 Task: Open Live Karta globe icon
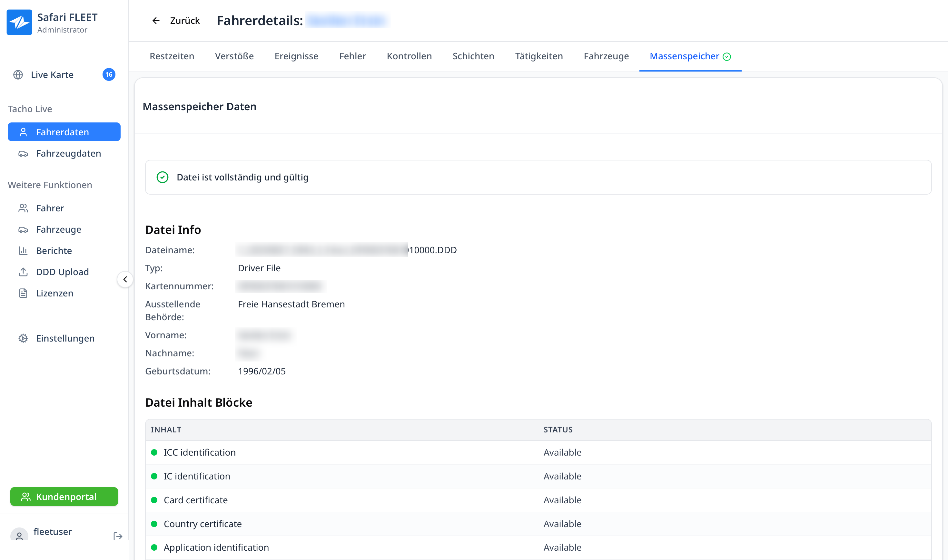[18, 75]
